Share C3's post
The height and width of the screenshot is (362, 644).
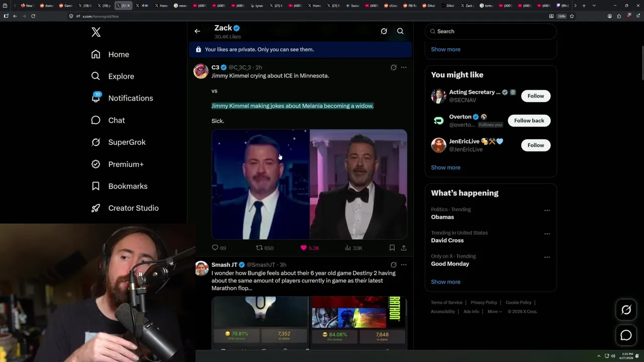pos(404,248)
